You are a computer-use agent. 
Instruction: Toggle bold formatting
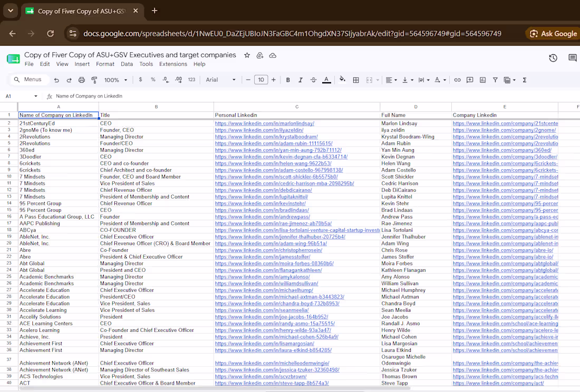[x=288, y=80]
